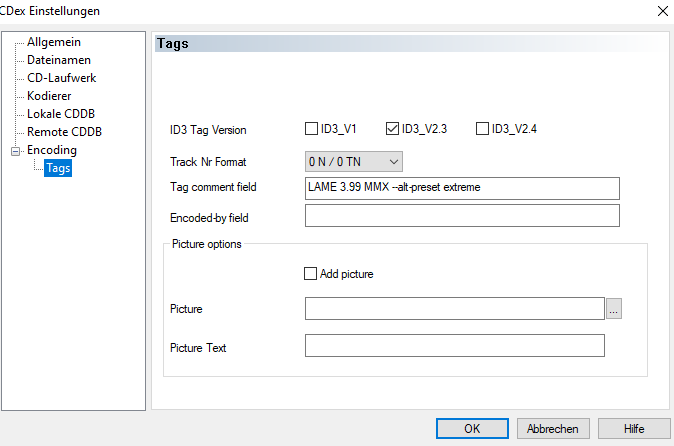Screen dimensions: 674x446
Task: Open the Dateinamen settings page
Action: coord(58,60)
